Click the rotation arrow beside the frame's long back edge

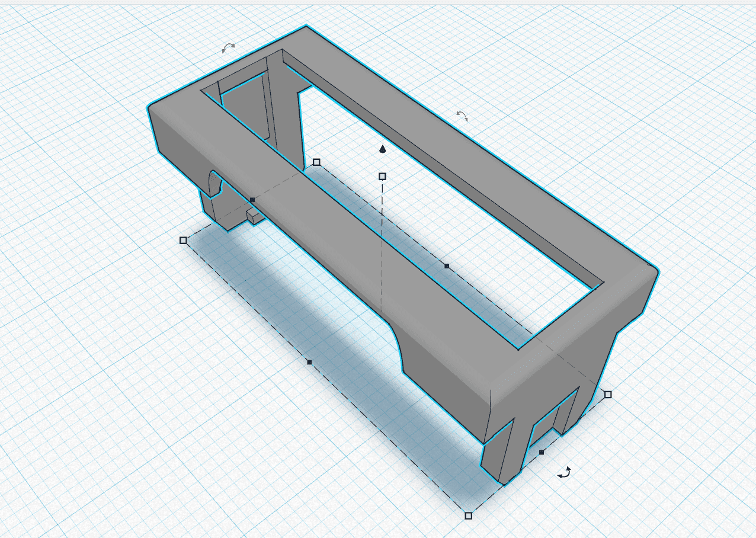462,116
